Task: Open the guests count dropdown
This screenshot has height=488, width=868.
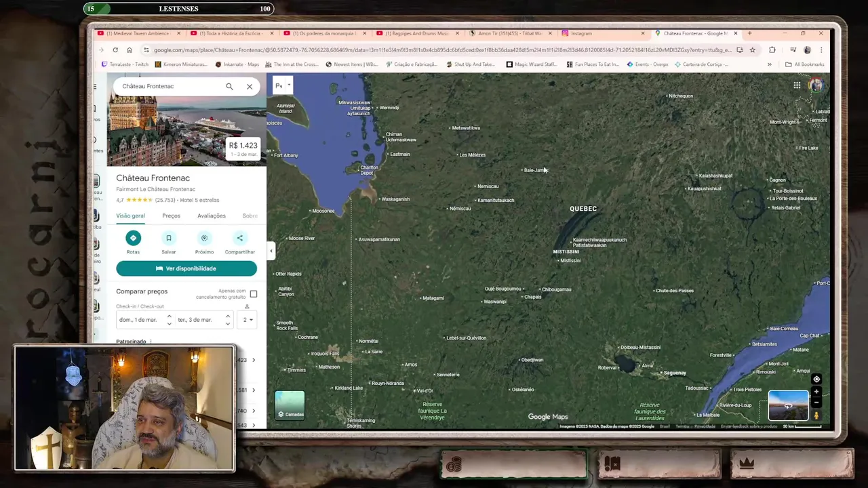Action: tap(247, 320)
